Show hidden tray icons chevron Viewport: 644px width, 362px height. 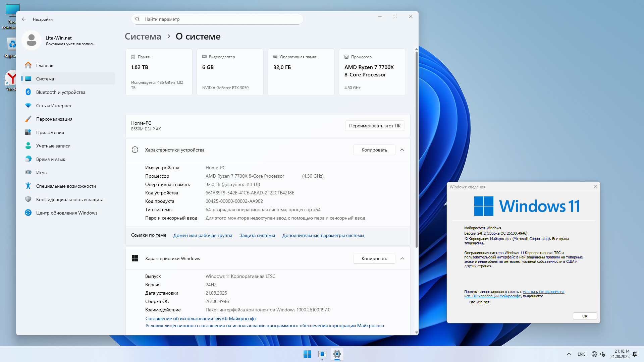pyautogui.click(x=569, y=354)
